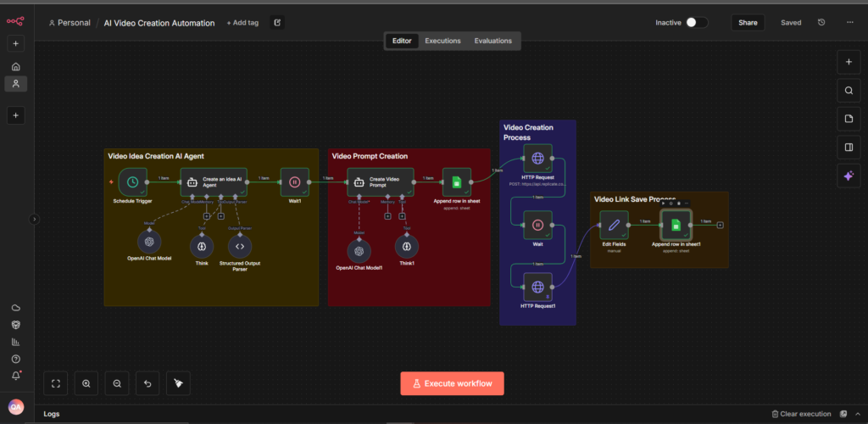Viewport: 868px width, 424px height.
Task: Select the Wait1 pause node
Action: click(294, 181)
